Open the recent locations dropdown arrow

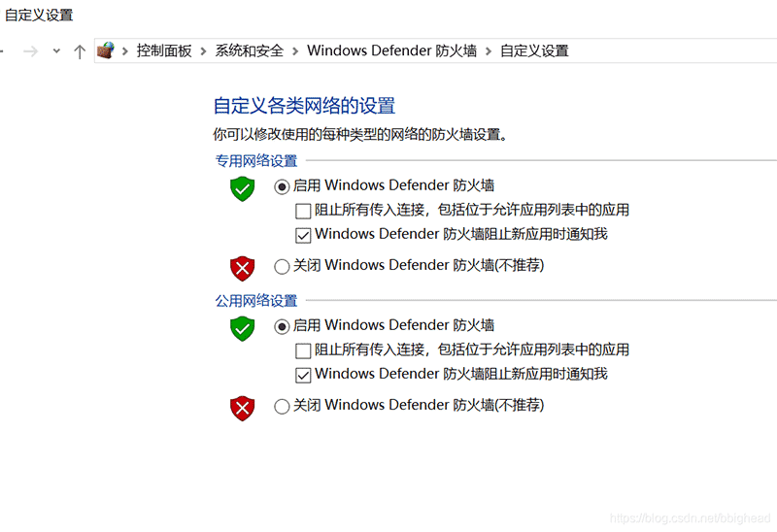(56, 50)
